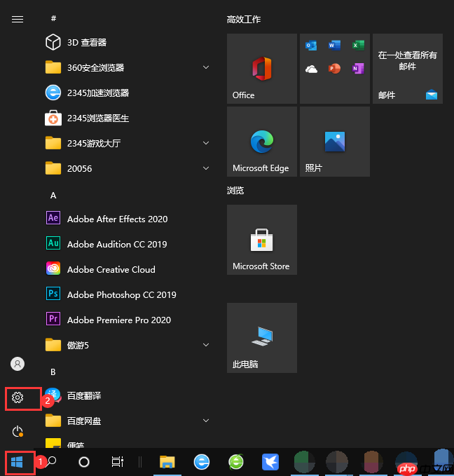Viewport: 454px width, 476px height.
Task: Launch Adobe Premiere Pro 2020
Action: click(128, 320)
